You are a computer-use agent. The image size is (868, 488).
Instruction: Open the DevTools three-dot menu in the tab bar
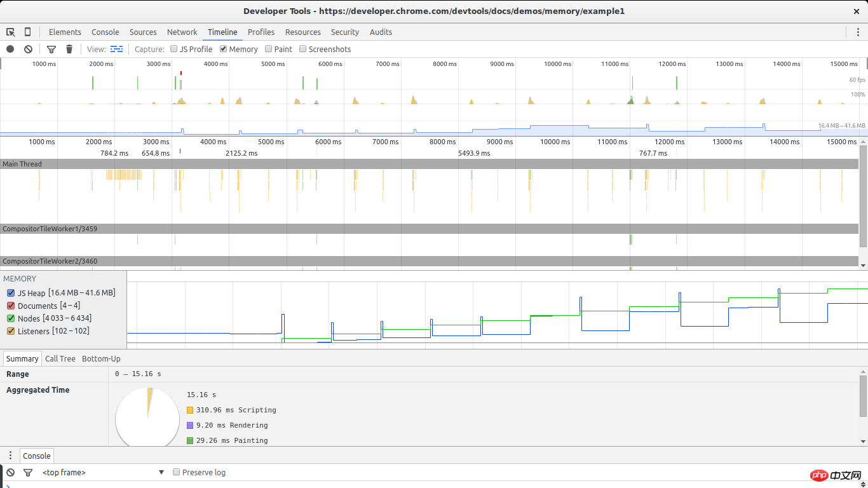pyautogui.click(x=858, y=32)
